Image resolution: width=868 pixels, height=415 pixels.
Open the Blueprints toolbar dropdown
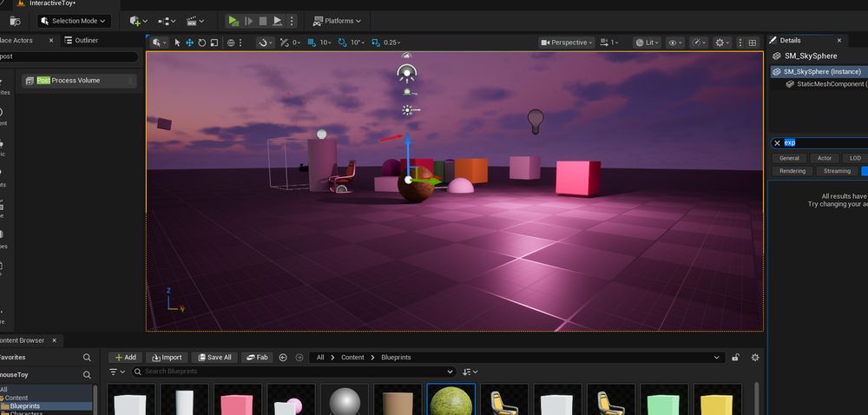167,21
